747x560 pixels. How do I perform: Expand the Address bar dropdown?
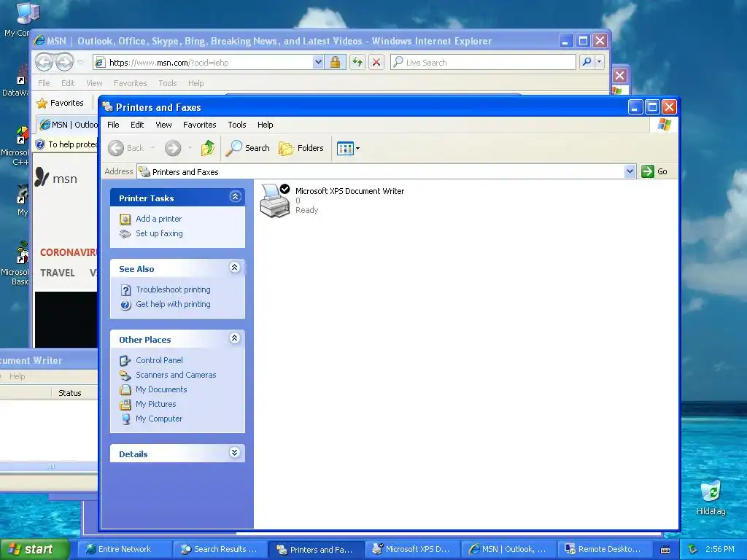(x=630, y=171)
